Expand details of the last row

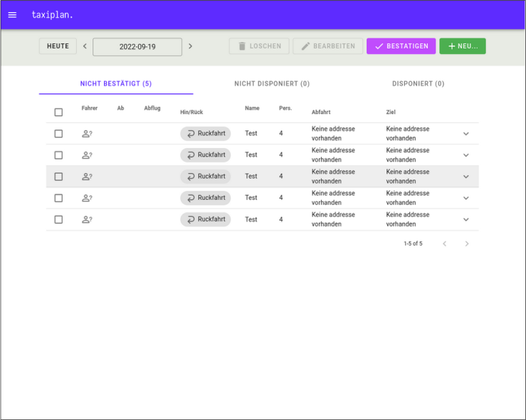pos(466,219)
